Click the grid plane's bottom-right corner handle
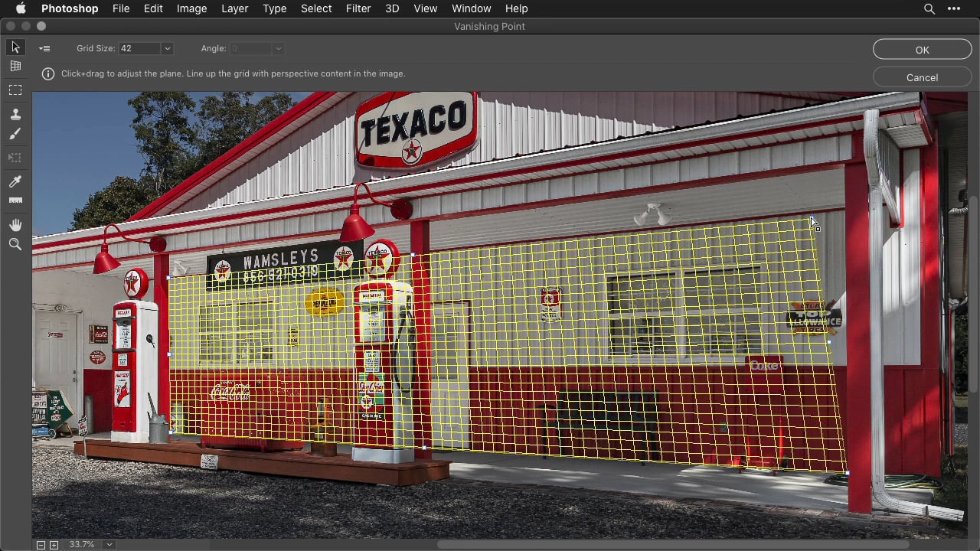Screen dimensions: 980x551 [x=847, y=473]
